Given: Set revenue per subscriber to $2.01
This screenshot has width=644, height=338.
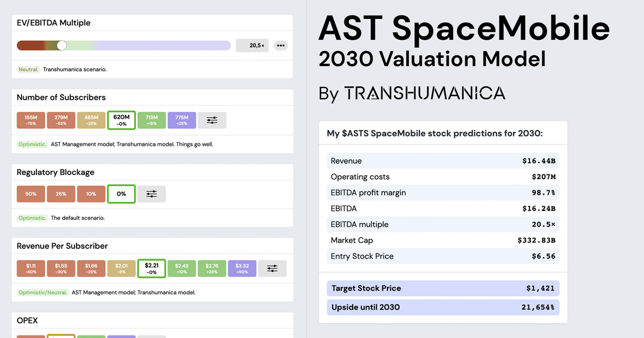Looking at the screenshot, I should [x=121, y=268].
